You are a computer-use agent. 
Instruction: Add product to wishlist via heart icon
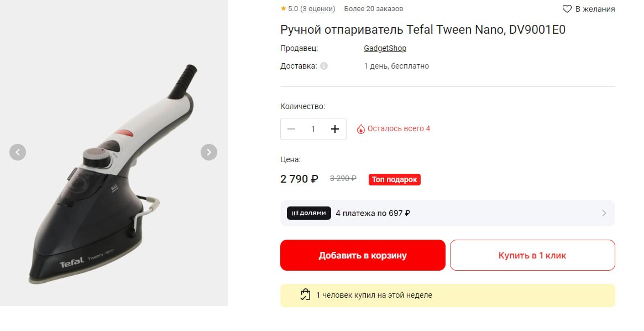point(567,9)
